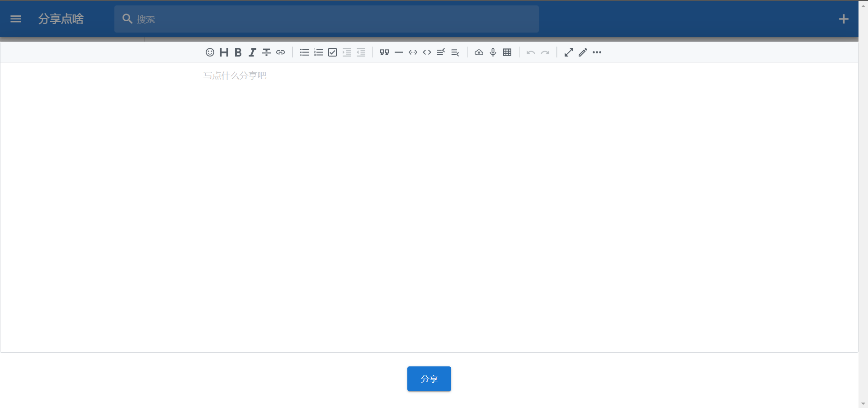Screen dimensions: 868x408
Task: Insert a code block
Action: (413, 52)
